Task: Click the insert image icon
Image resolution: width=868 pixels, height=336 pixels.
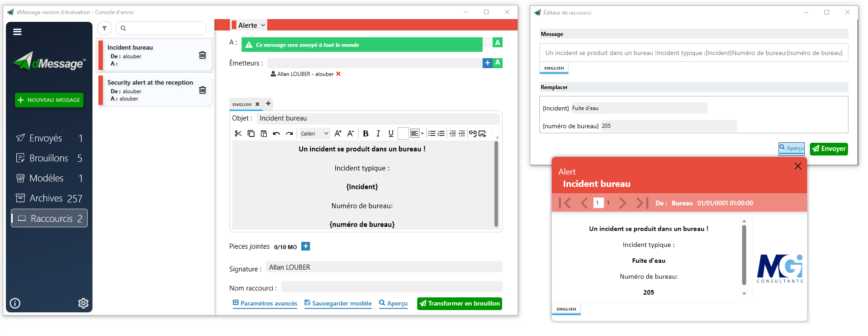Action: pos(483,133)
